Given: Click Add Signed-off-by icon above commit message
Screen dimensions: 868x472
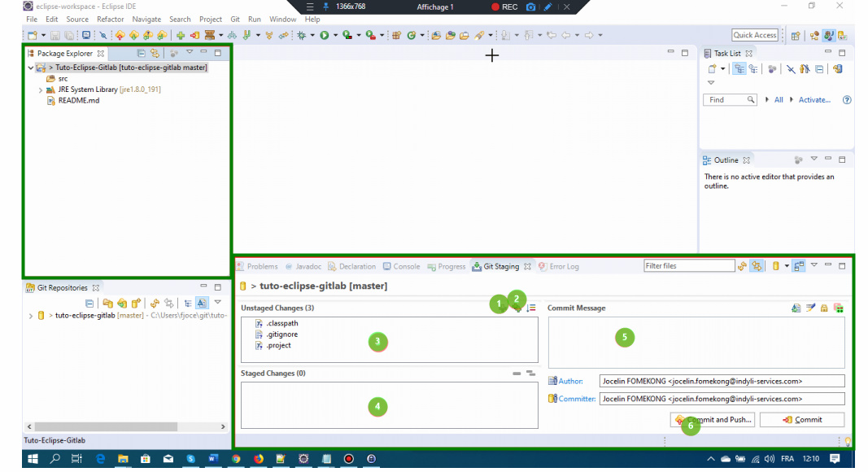Looking at the screenshot, I should [810, 308].
